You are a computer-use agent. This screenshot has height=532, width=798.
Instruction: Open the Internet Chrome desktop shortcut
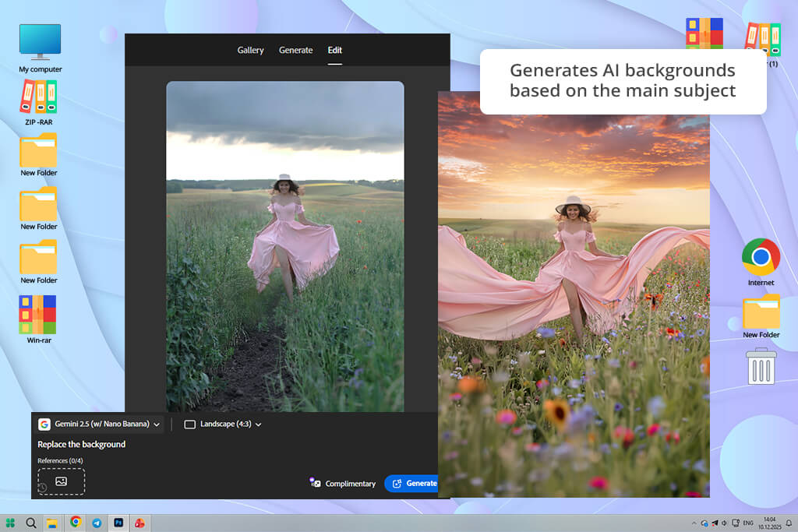coord(761,258)
